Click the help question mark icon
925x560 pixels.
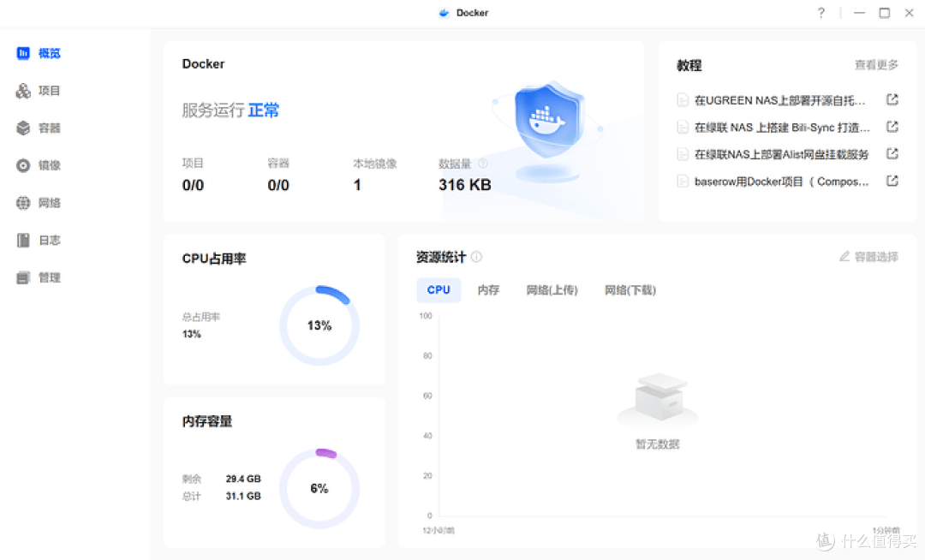tap(821, 13)
